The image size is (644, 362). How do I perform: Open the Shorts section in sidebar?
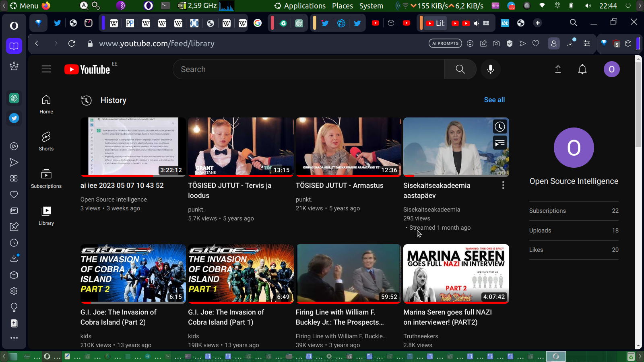(x=46, y=141)
